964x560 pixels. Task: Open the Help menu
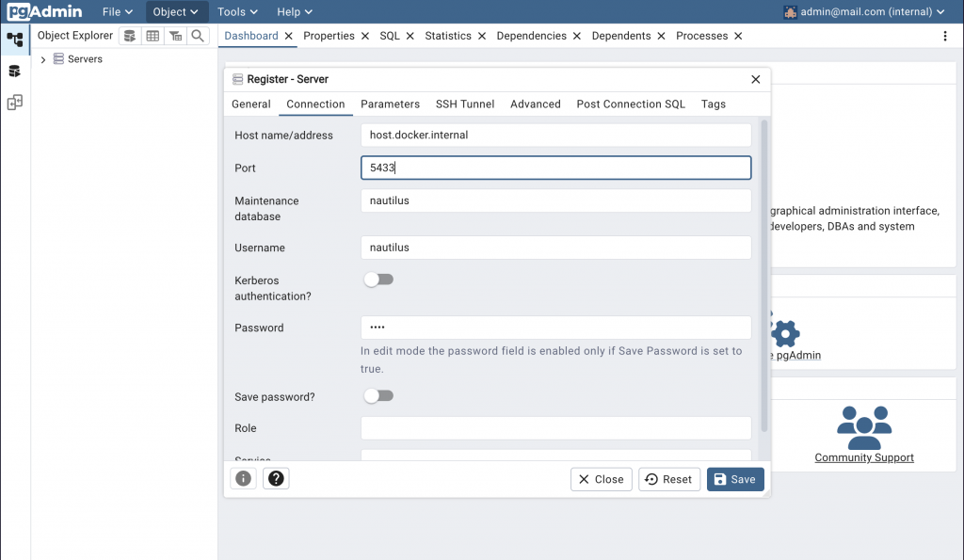[295, 11]
